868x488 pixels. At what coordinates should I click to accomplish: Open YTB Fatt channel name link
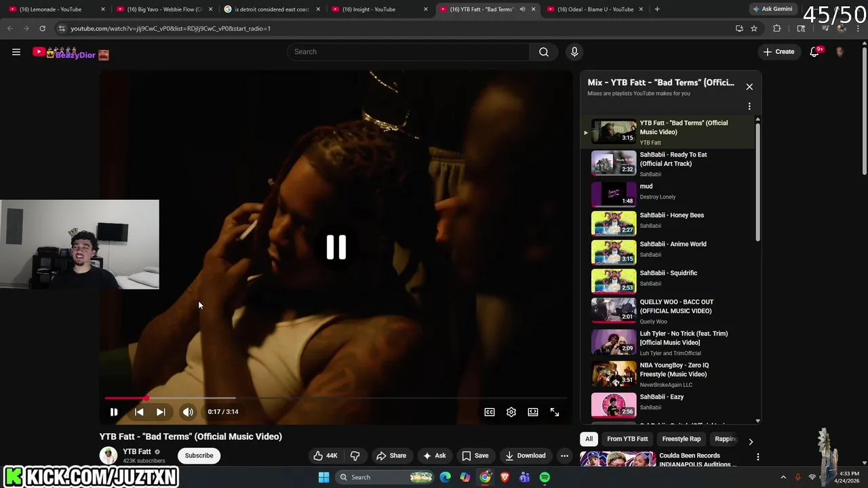click(137, 451)
